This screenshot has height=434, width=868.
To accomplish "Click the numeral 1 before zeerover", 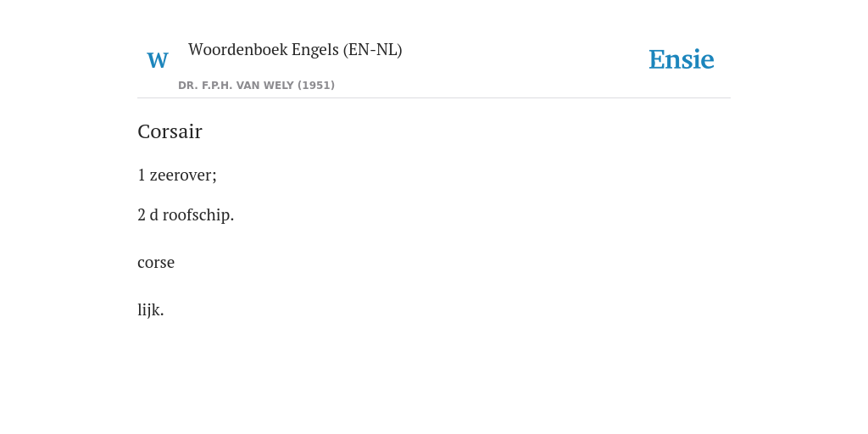I will pyautogui.click(x=142, y=175).
